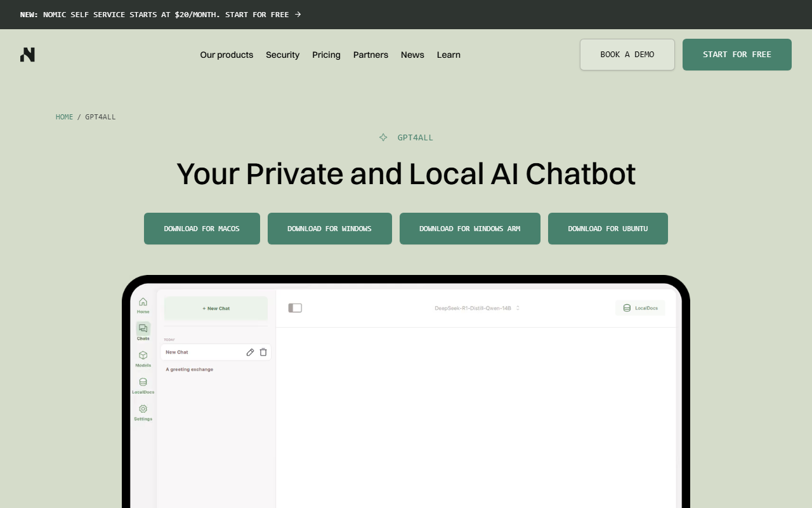Image resolution: width=812 pixels, height=508 pixels.
Task: Select the New Chat entry under Today
Action: 216,352
